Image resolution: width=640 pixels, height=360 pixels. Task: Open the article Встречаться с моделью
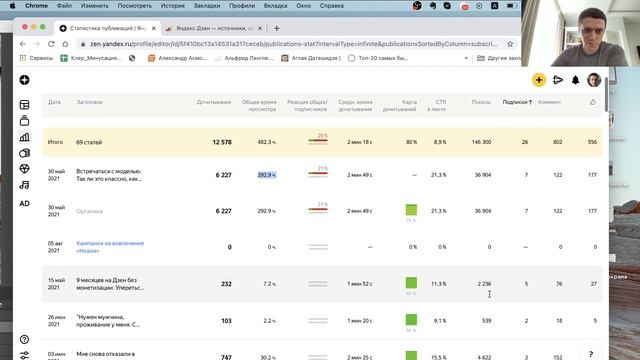coord(109,175)
